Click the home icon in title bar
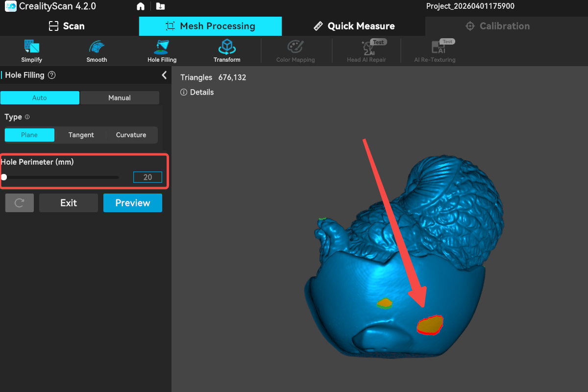Viewport: 588px width, 392px height. pyautogui.click(x=141, y=6)
